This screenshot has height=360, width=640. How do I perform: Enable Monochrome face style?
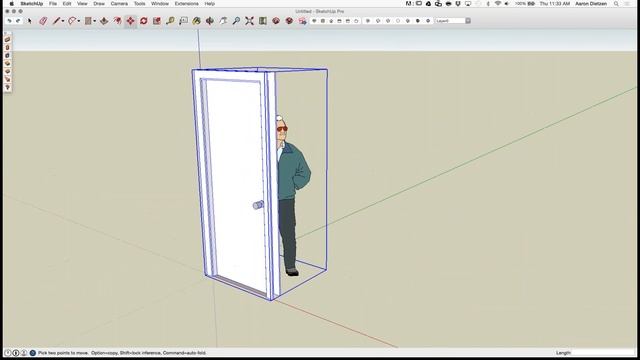point(428,21)
